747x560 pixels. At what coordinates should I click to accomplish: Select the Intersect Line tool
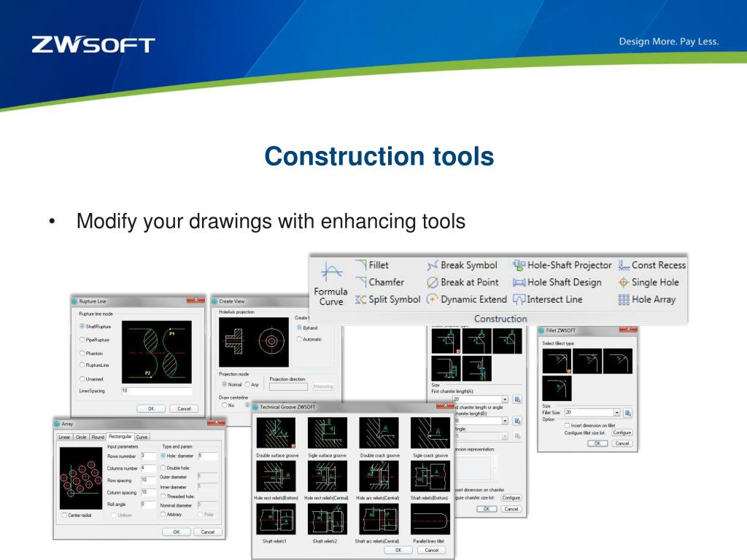coord(548,300)
